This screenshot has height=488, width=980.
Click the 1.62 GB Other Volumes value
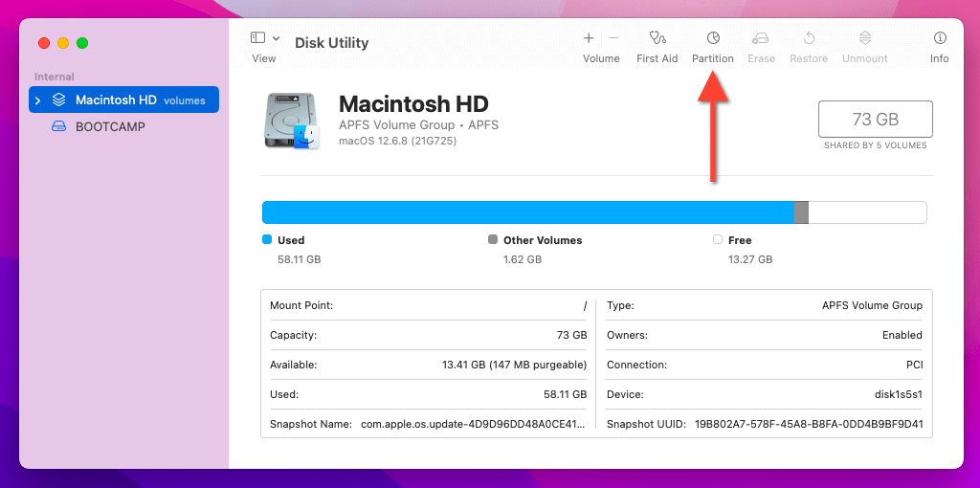point(523,258)
